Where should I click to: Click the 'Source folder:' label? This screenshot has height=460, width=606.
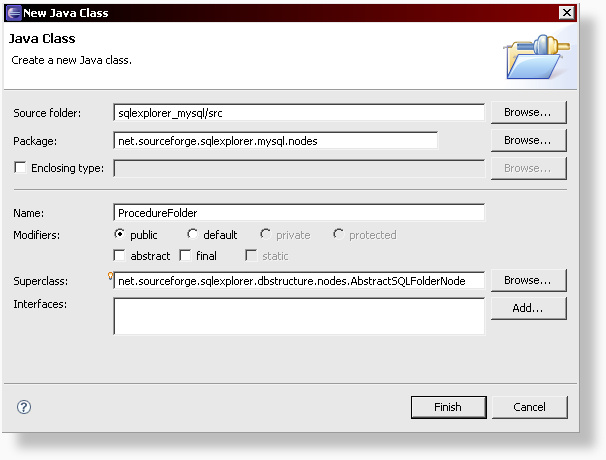pos(47,113)
